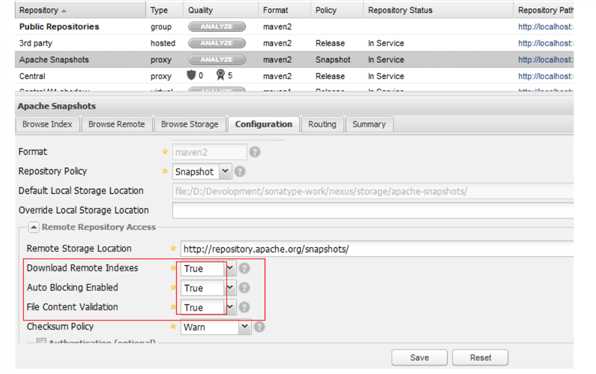Sort by the Format column header
Screen dimensions: 596x374
pyautogui.click(x=285, y=10)
